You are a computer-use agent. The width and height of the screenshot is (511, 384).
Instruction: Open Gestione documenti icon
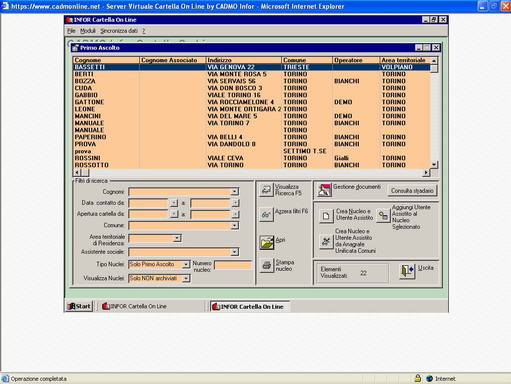324,190
